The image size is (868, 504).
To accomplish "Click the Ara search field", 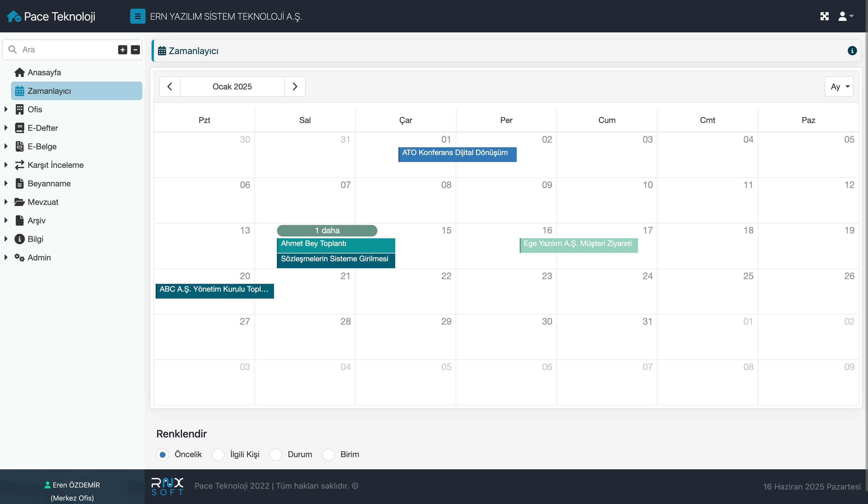I will (x=65, y=49).
